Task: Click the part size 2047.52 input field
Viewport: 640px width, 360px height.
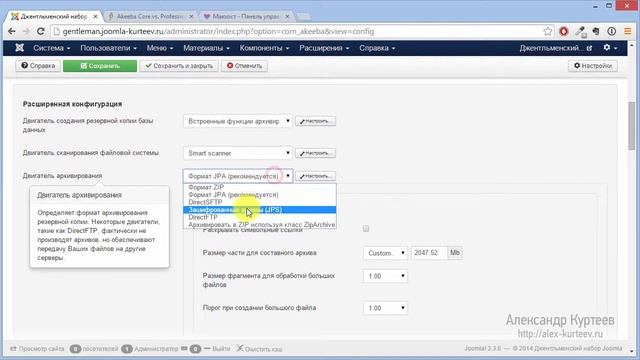Action: pyautogui.click(x=429, y=253)
